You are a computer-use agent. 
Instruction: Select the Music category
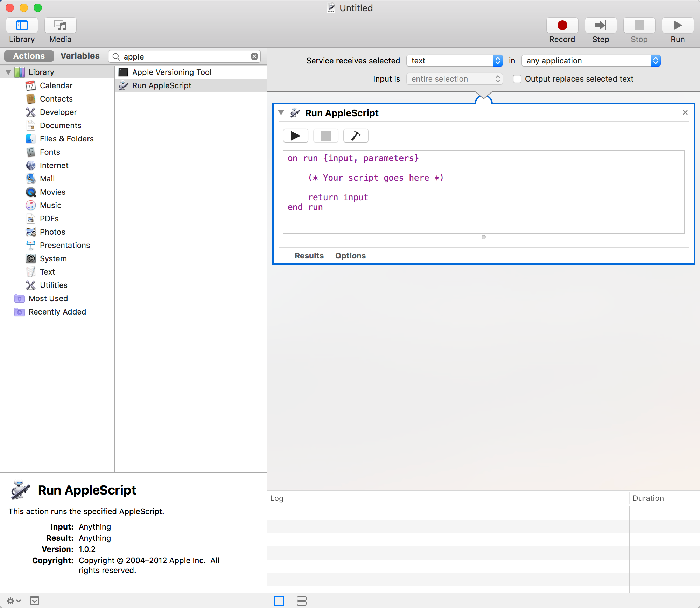click(x=50, y=205)
